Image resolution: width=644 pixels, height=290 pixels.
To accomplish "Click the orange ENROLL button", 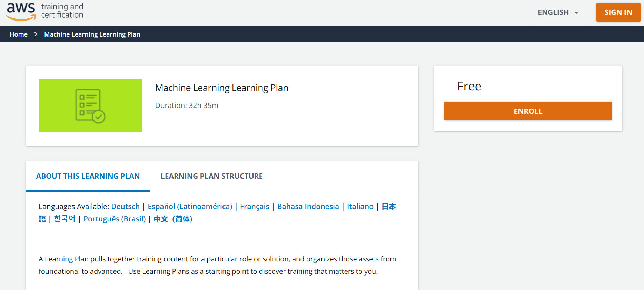I will (x=528, y=111).
